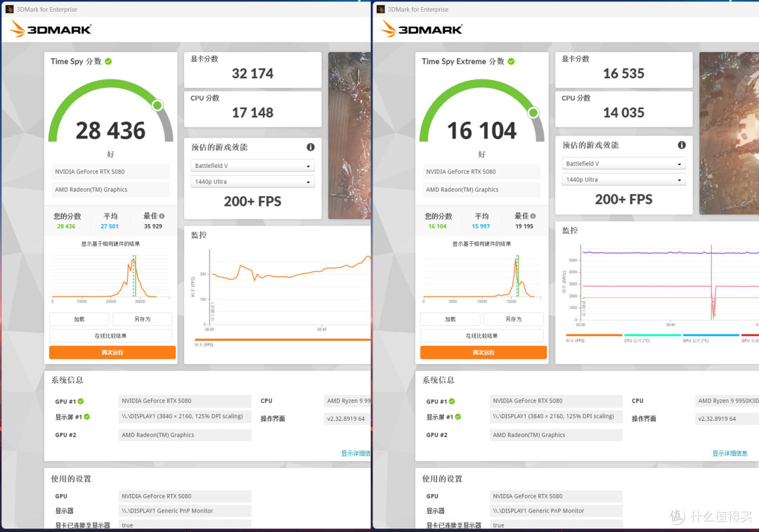Open the Battlefield V dropdown in Time Spy Extreme window
The height and width of the screenshot is (532, 759).
pyautogui.click(x=624, y=164)
